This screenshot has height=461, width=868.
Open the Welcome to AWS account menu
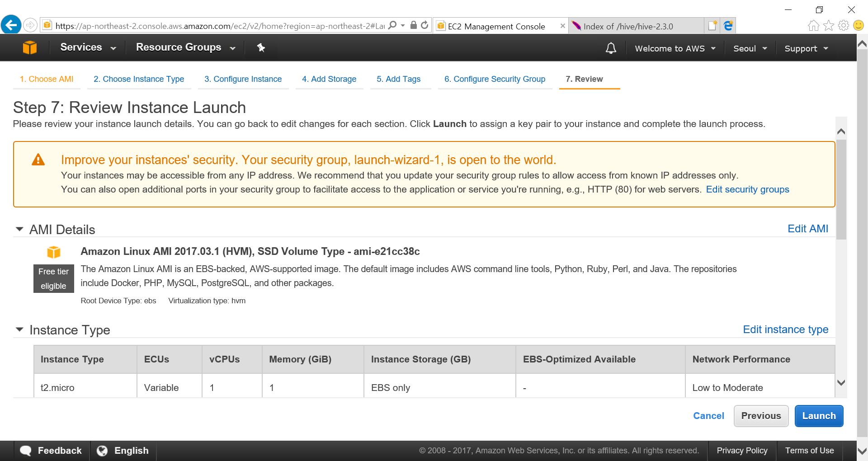[x=675, y=48]
